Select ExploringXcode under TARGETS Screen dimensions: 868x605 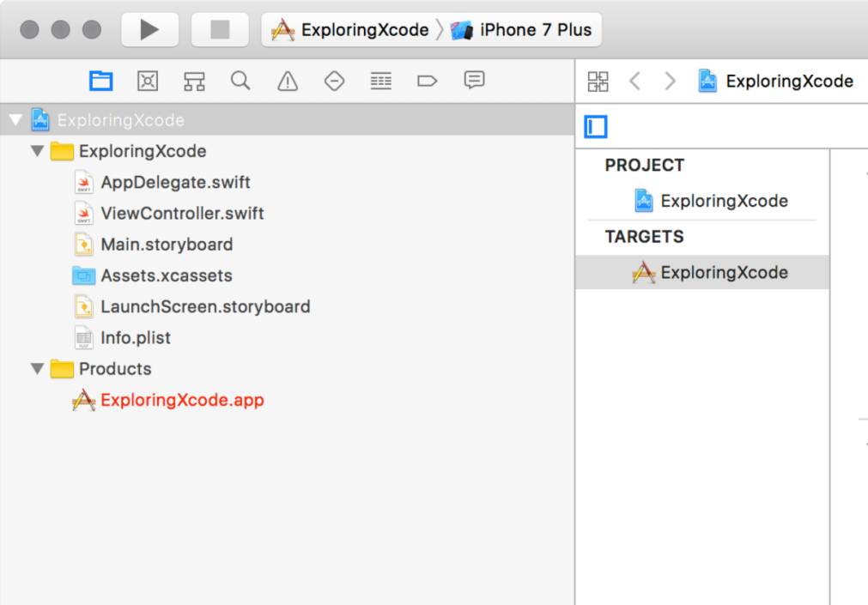click(x=702, y=272)
